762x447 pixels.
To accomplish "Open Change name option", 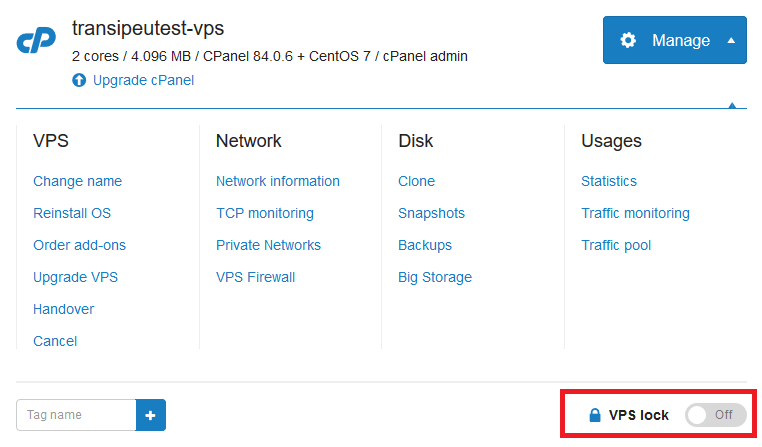I will [x=77, y=181].
